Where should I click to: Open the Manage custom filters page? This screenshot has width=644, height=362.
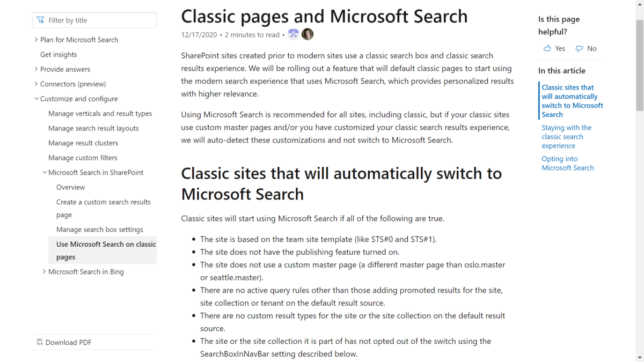[83, 158]
